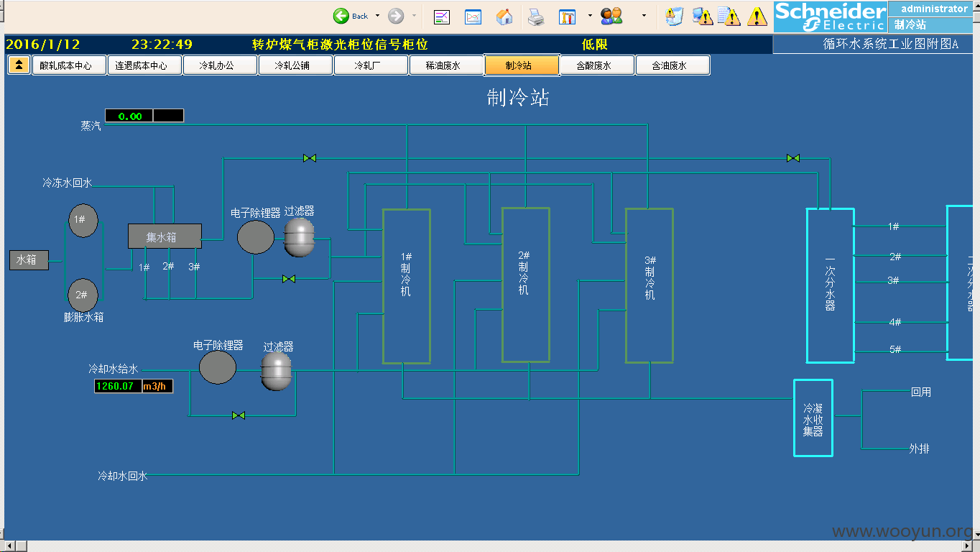Select the active 制冷站 tab
Image resolution: width=980 pixels, height=552 pixels.
point(522,65)
